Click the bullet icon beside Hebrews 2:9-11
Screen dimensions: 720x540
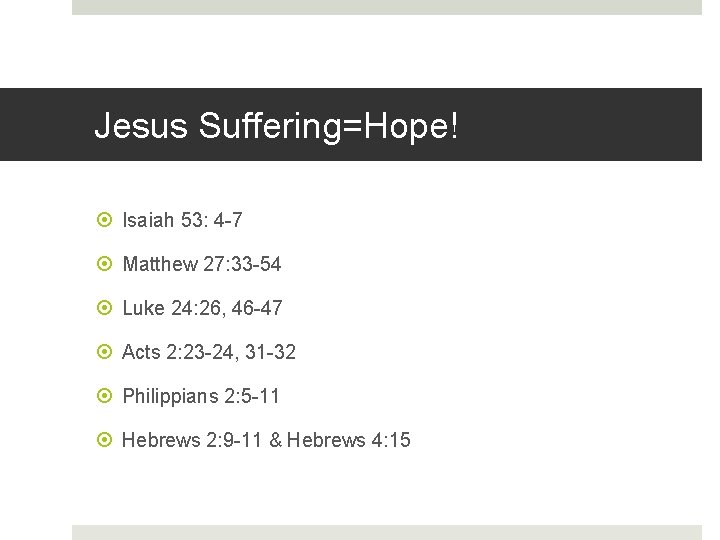click(x=104, y=439)
